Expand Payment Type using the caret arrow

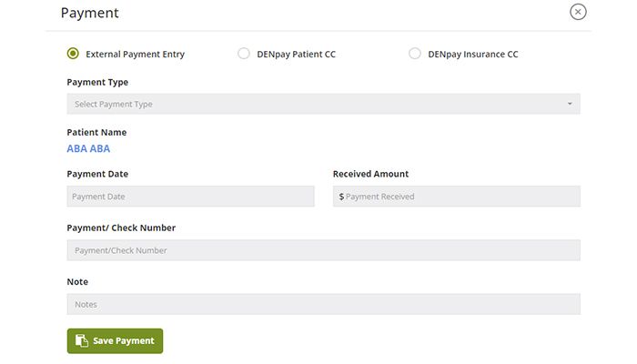point(570,104)
